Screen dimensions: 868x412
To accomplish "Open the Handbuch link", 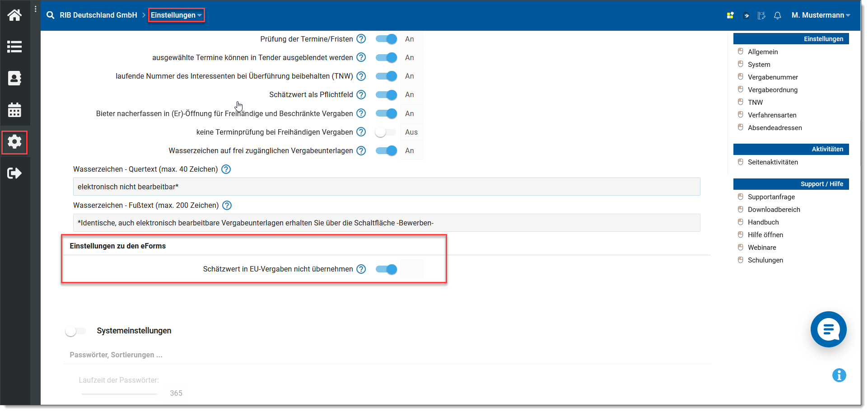I will click(763, 222).
